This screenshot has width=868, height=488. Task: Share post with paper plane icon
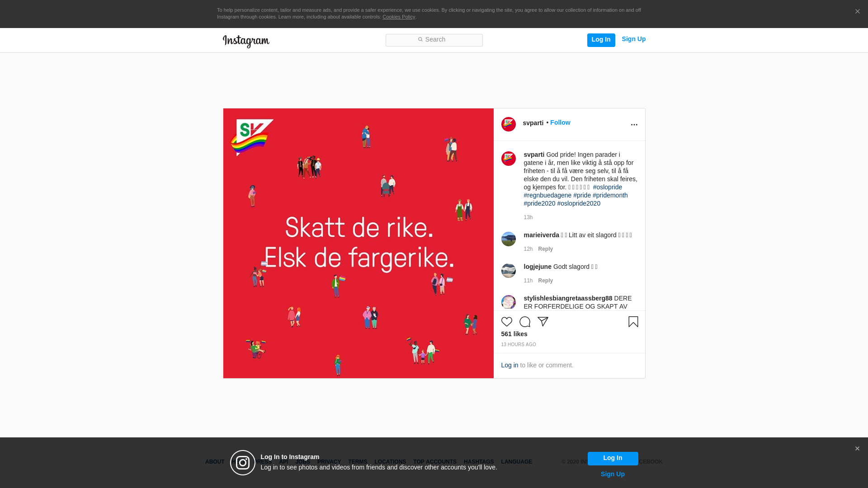(542, 322)
